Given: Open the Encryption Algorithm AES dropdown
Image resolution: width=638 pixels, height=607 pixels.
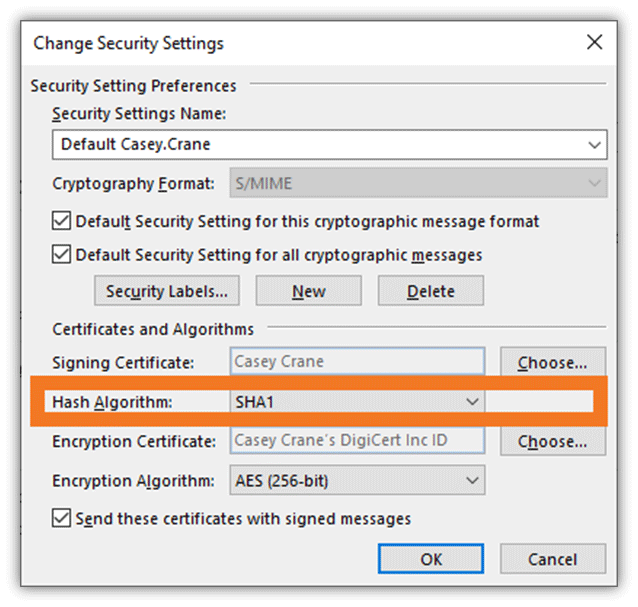Looking at the screenshot, I should (472, 481).
